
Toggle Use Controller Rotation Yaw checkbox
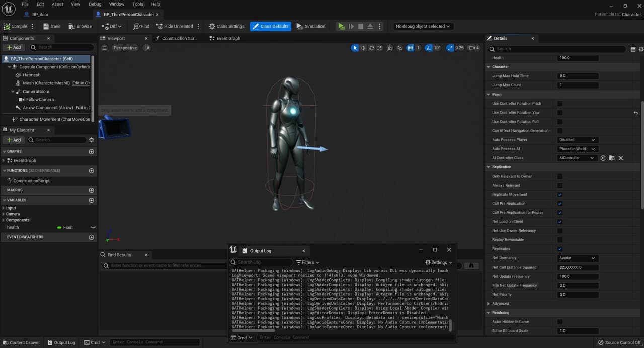click(560, 113)
